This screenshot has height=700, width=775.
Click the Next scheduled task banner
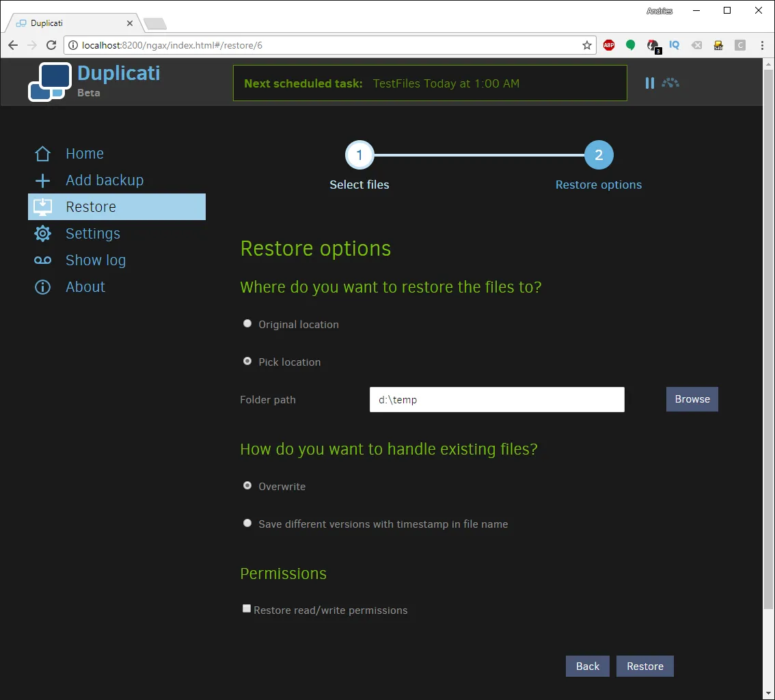click(430, 83)
